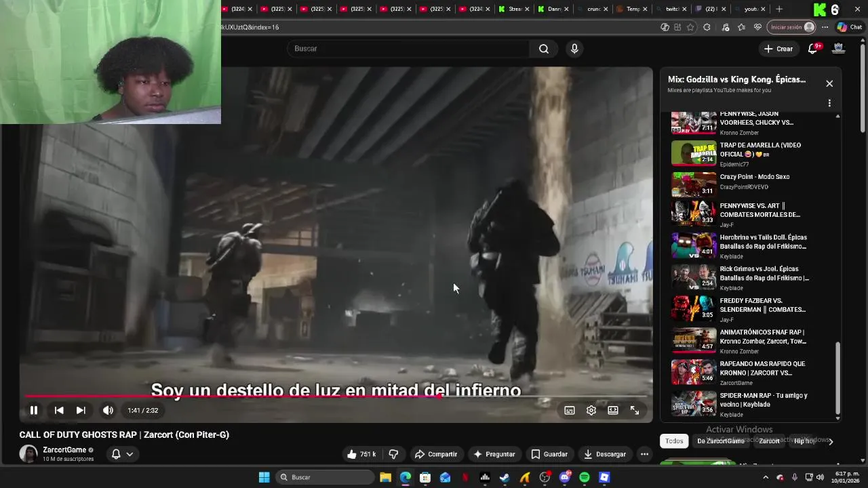
Task: Enter full screen mode
Action: (635, 410)
